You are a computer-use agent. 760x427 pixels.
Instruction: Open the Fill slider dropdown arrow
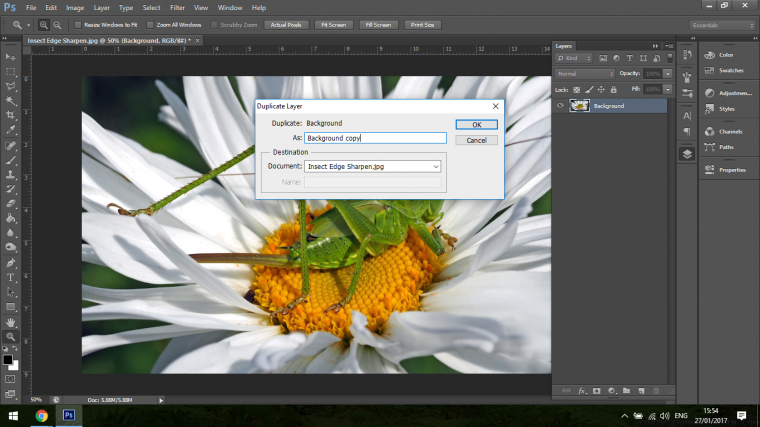coord(668,89)
